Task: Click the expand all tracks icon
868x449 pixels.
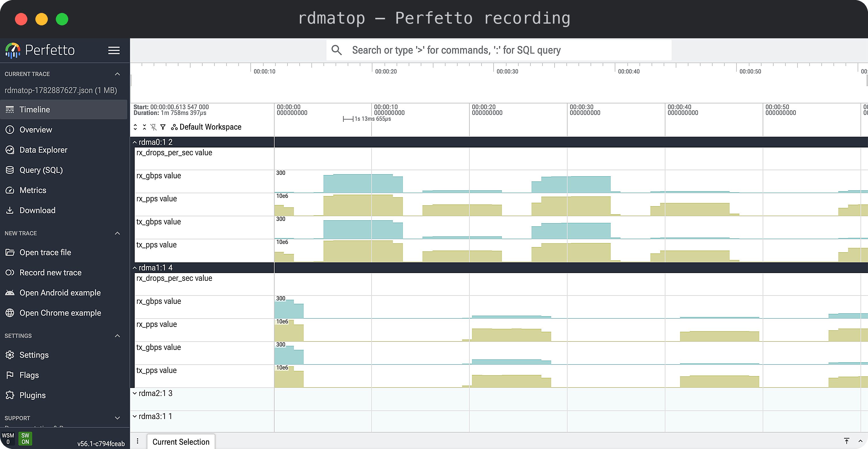Action: [x=136, y=127]
